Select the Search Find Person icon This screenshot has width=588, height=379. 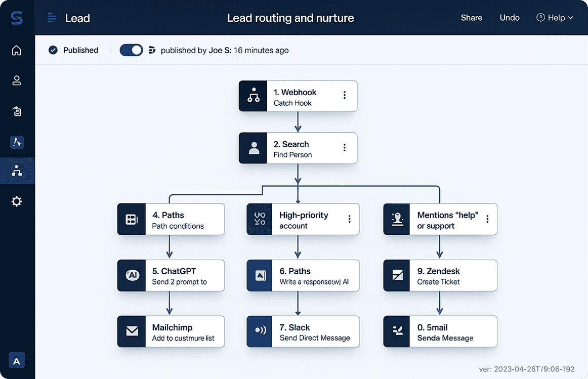(253, 148)
